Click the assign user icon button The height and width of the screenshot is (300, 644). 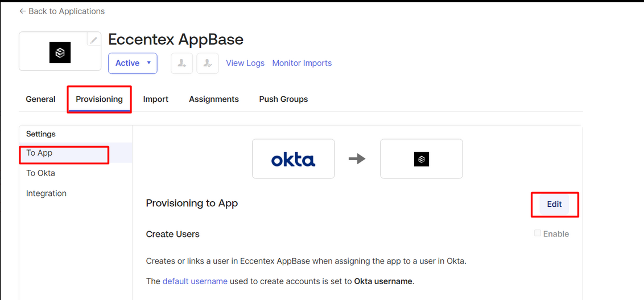181,63
